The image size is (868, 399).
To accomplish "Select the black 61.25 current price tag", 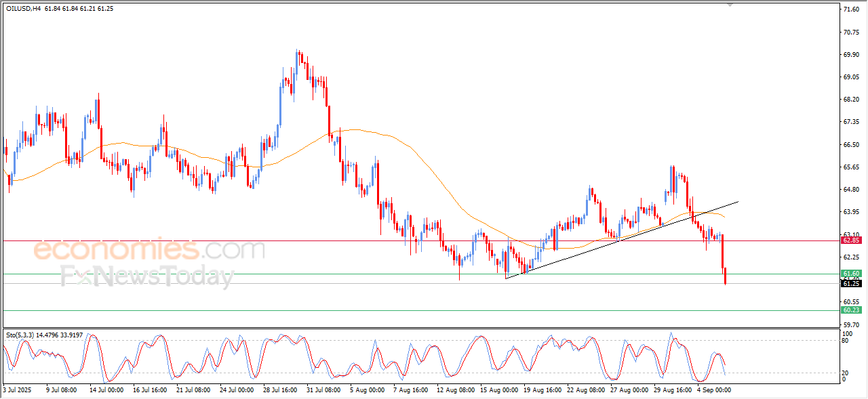I will pyautogui.click(x=851, y=283).
